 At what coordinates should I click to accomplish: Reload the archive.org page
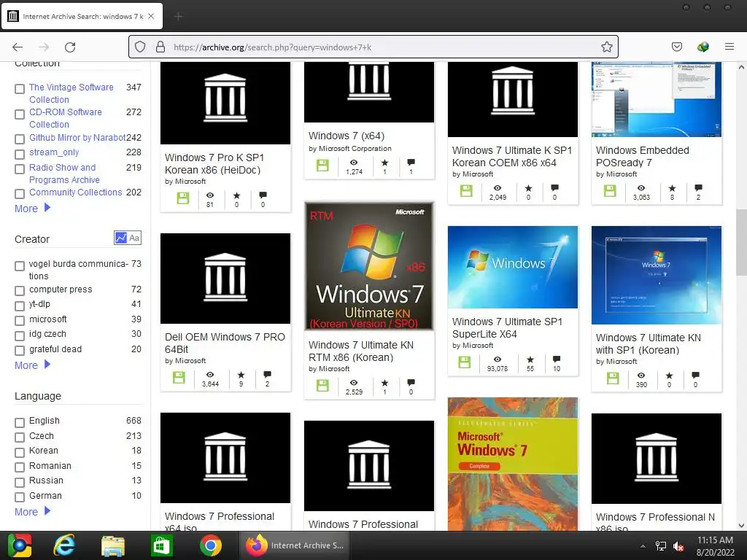point(70,47)
